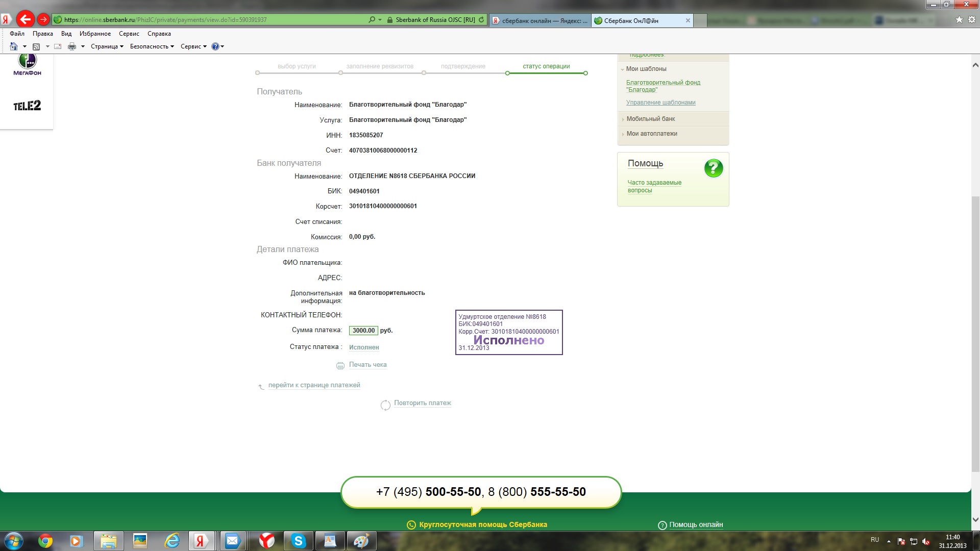This screenshot has height=551, width=980.
Task: Switch to сбербанк онлайн — Яндекс tab
Action: pyautogui.click(x=541, y=20)
